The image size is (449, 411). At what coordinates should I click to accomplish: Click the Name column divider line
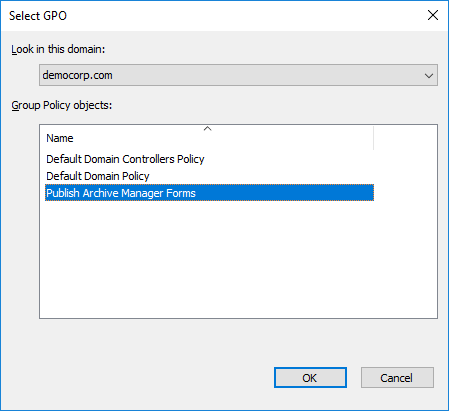coord(374,138)
